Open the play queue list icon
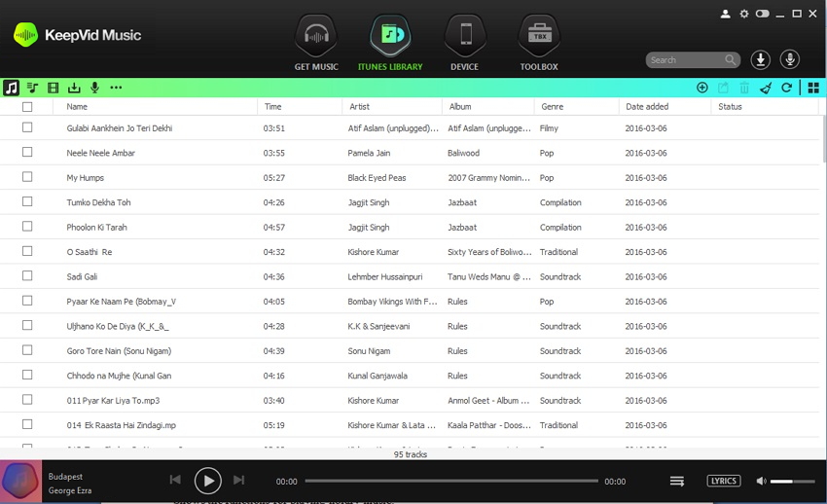Image resolution: width=827 pixels, height=504 pixels. (677, 481)
